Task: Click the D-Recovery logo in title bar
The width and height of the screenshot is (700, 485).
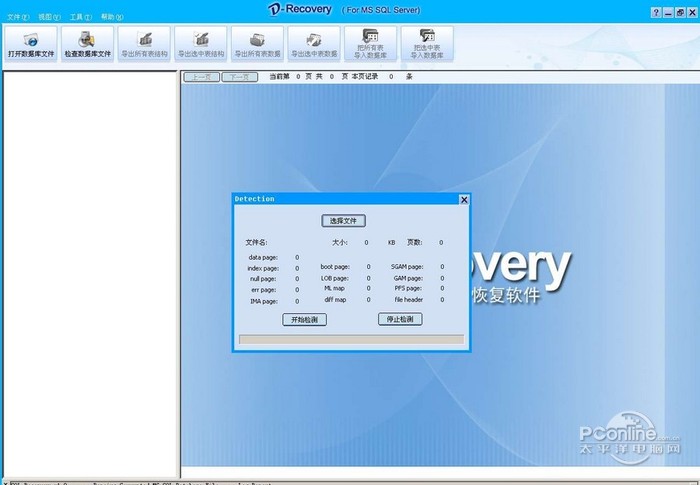Action: [300, 9]
